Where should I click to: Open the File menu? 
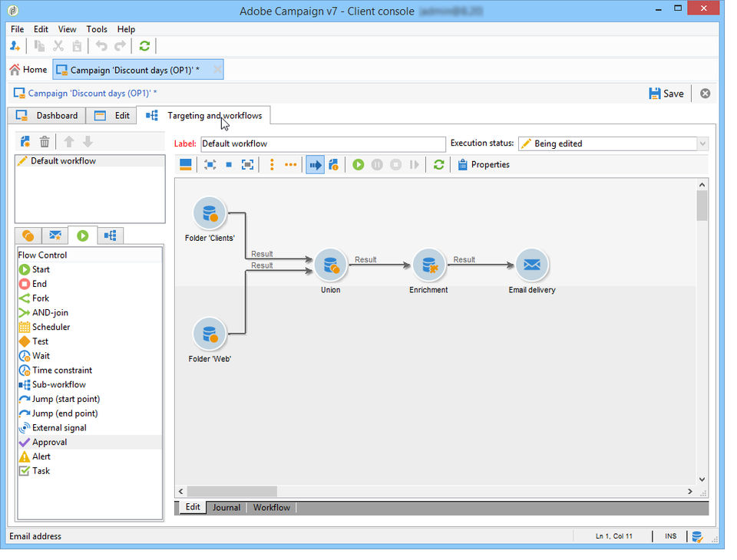point(17,29)
